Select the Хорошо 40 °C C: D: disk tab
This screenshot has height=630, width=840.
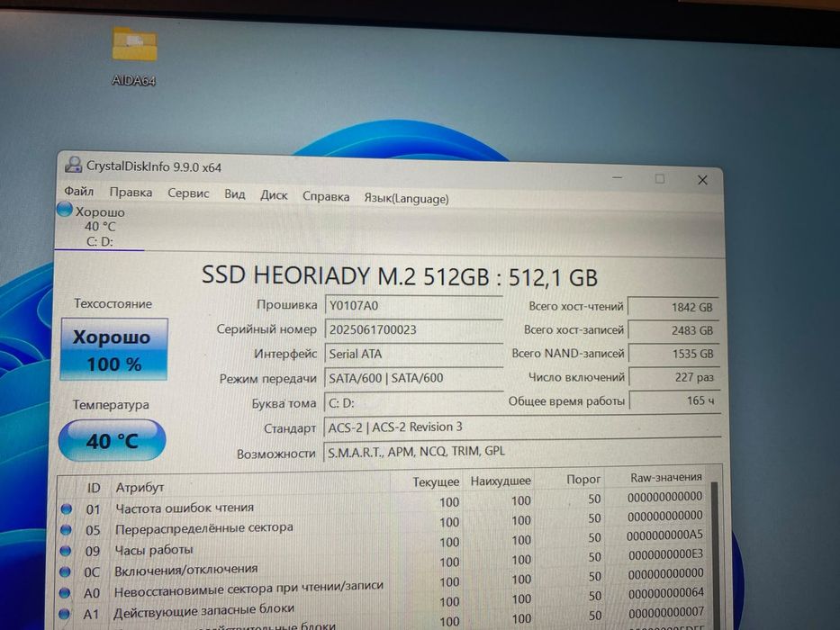tap(99, 226)
